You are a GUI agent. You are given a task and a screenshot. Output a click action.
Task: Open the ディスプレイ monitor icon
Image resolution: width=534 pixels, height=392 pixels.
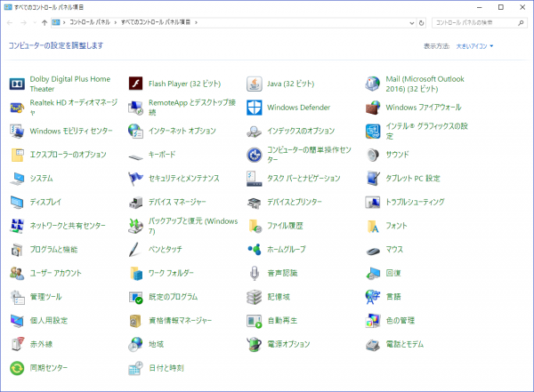(17, 202)
